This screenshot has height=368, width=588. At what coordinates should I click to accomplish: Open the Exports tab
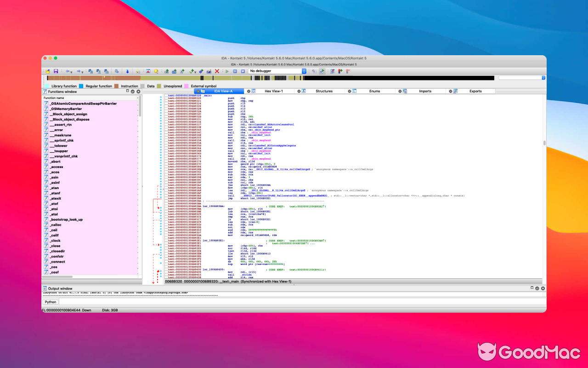coord(475,91)
